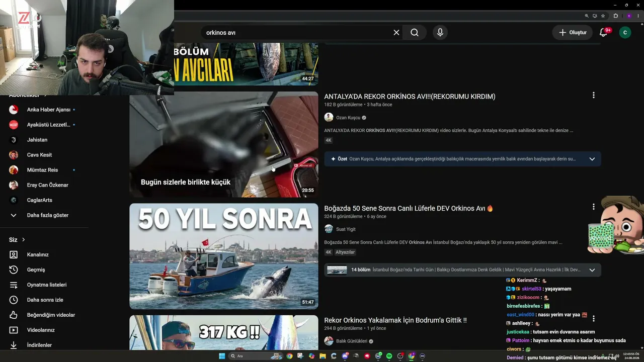This screenshot has height=362, width=644.
Task: Play the 50 YIL SONRA boat thumbnail
Action: (224, 256)
